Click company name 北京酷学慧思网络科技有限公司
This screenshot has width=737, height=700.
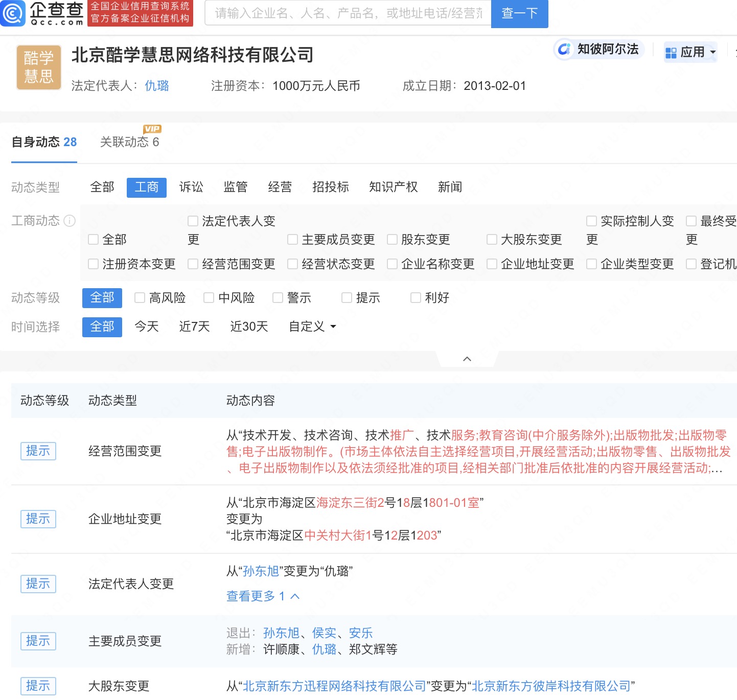point(192,55)
